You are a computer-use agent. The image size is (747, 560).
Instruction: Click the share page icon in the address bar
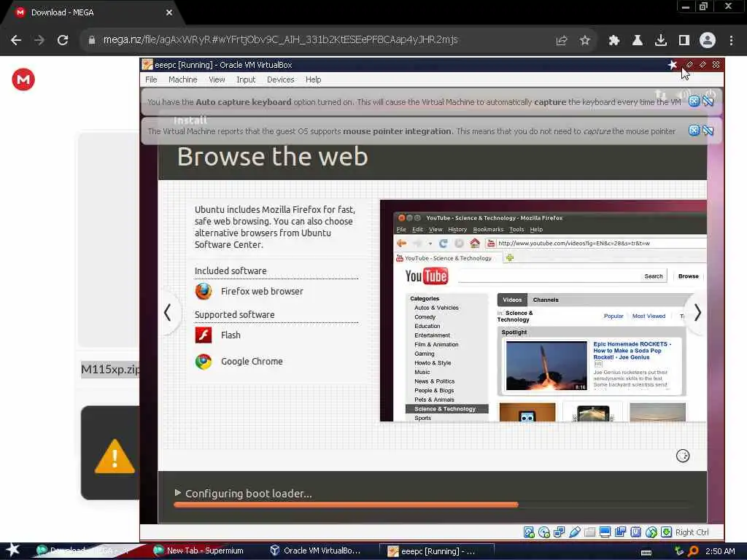562,41
